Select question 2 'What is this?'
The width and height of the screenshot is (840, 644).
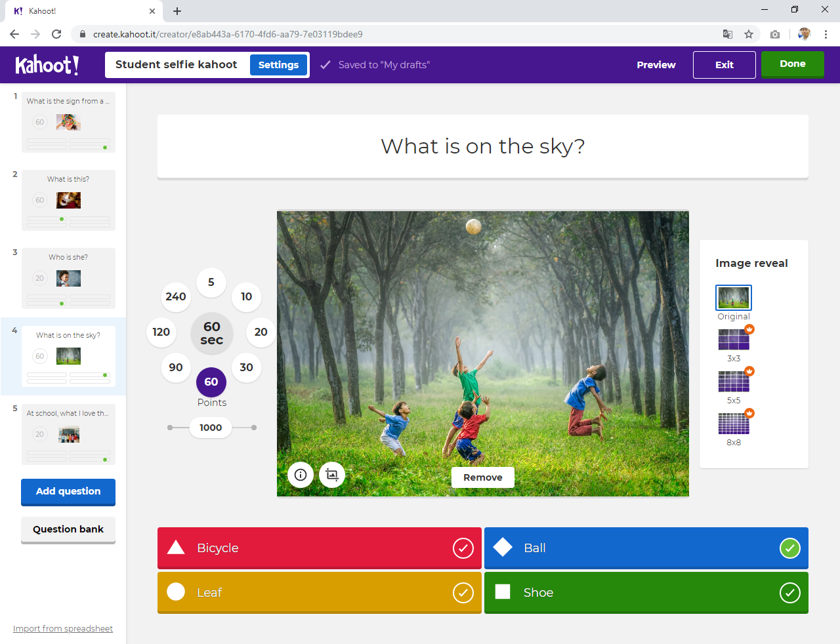click(68, 200)
